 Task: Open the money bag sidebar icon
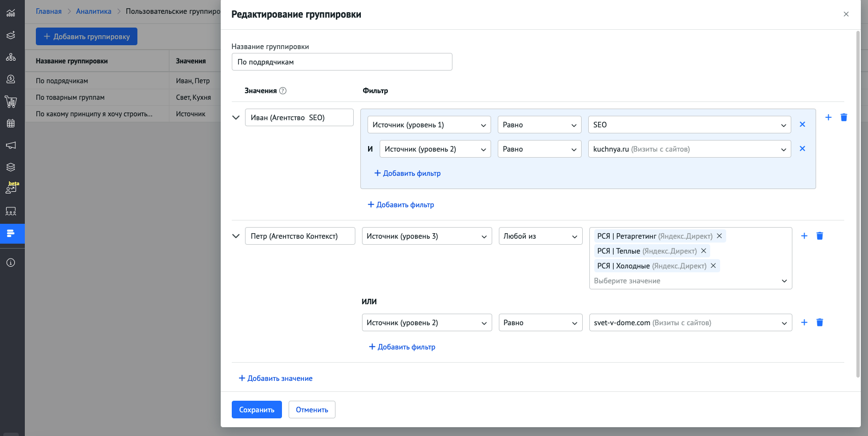pos(10,79)
